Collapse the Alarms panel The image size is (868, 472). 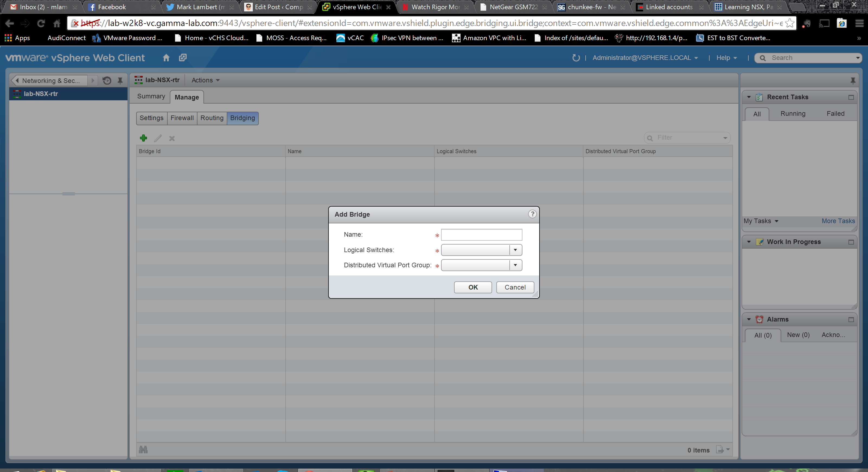pyautogui.click(x=749, y=319)
